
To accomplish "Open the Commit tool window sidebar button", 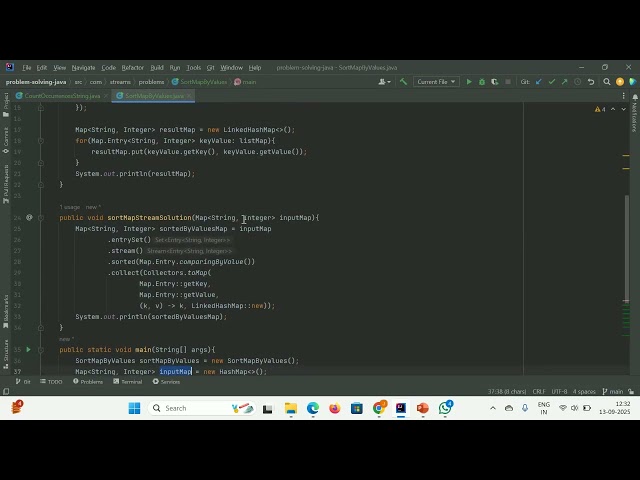I will pos(6,140).
